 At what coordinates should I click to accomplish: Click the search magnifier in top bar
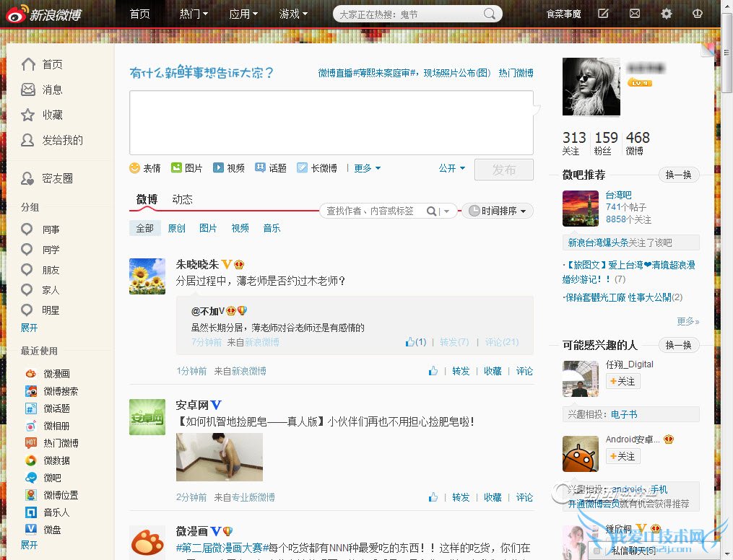(490, 14)
